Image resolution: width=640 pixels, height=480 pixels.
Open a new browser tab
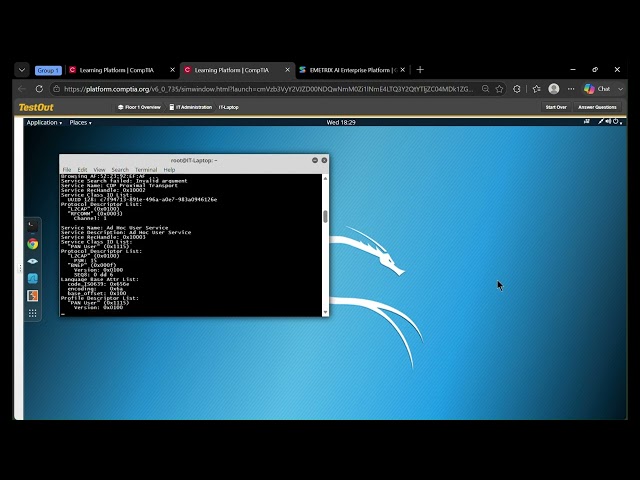(x=420, y=70)
